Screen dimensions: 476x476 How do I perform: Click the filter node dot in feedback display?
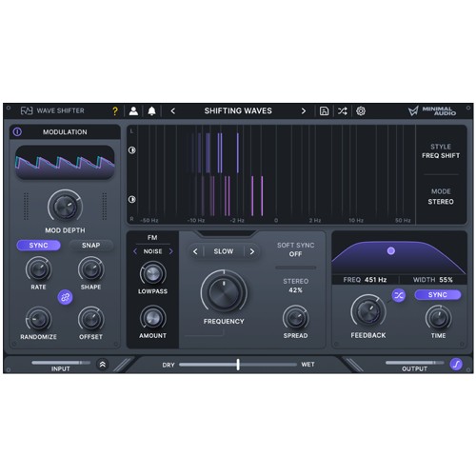[x=391, y=251]
